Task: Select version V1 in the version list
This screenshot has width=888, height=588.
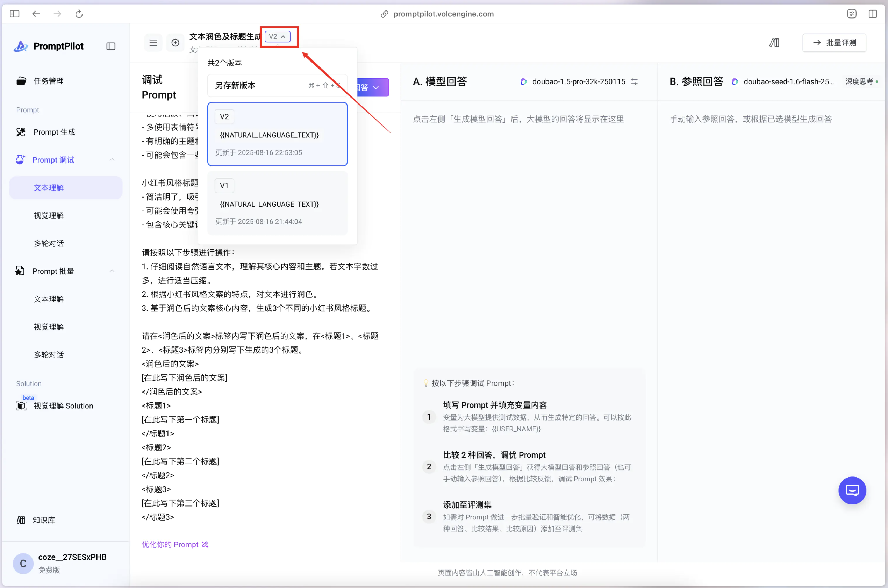Action: point(277,203)
